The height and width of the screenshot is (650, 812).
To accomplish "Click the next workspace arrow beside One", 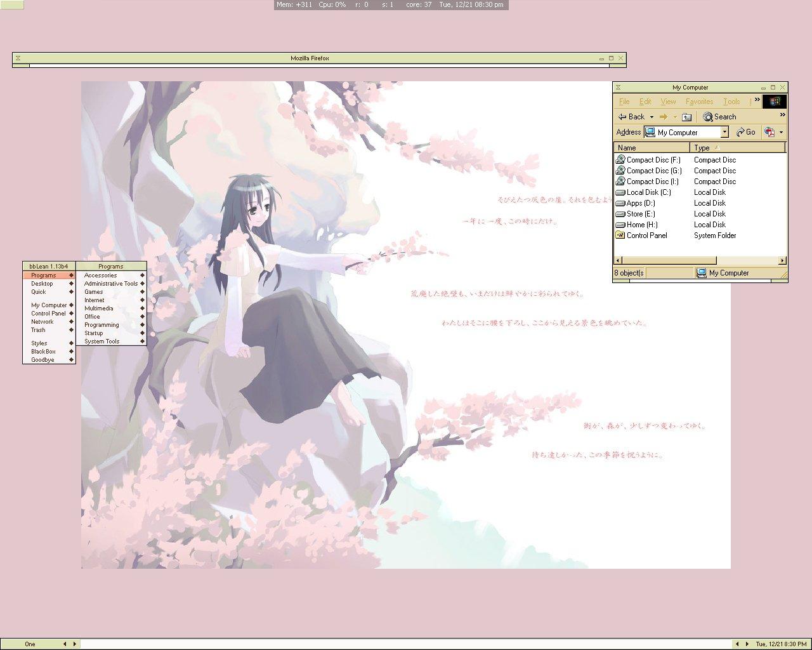I will coord(74,644).
